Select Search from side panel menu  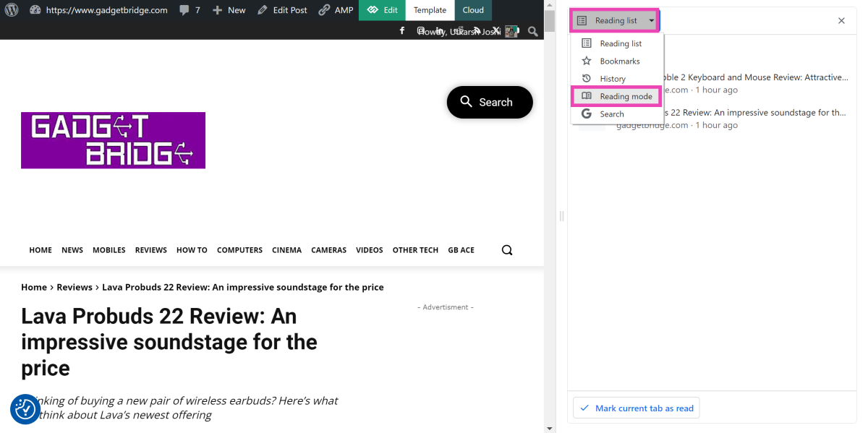pyautogui.click(x=617, y=113)
